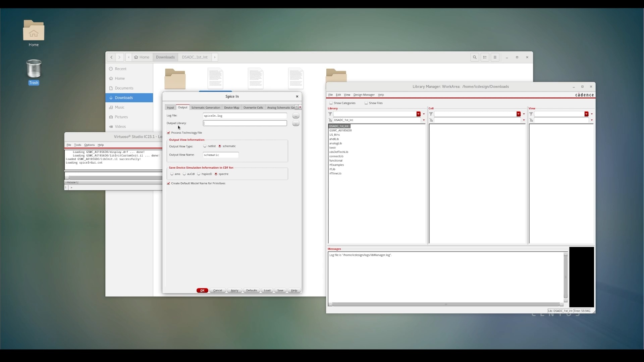Open the Home folder desktop icon
The height and width of the screenshot is (362, 644).
[x=34, y=33]
